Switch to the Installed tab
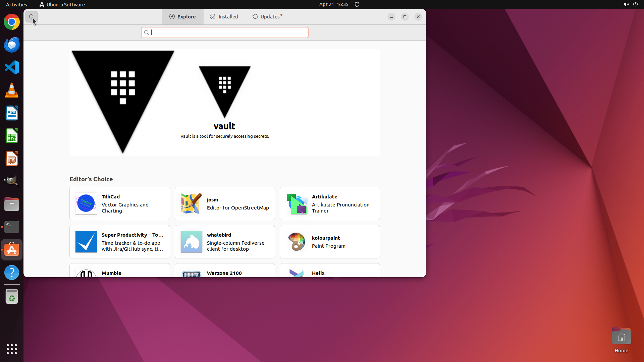Viewport: 644px width, 362px height. tap(224, 17)
